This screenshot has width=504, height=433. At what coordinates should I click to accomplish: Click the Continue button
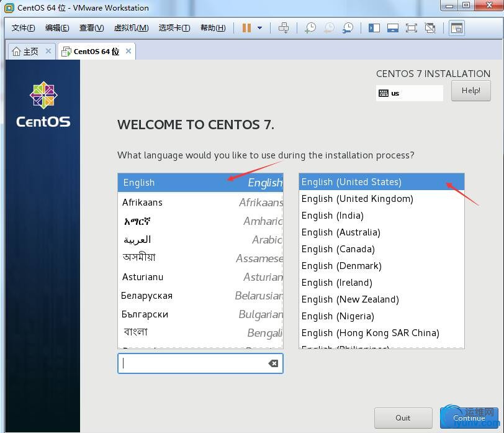coord(469,418)
